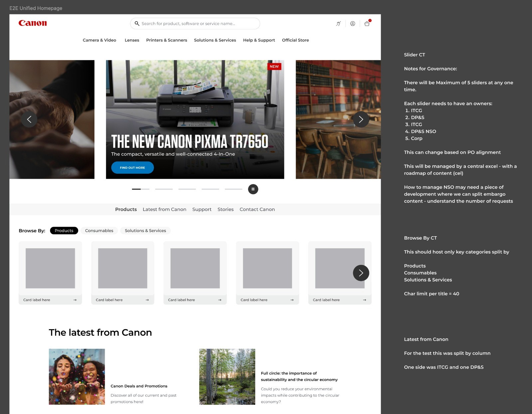Open the first card thumbnail placeholder
This screenshot has width=532, height=414.
point(50,268)
